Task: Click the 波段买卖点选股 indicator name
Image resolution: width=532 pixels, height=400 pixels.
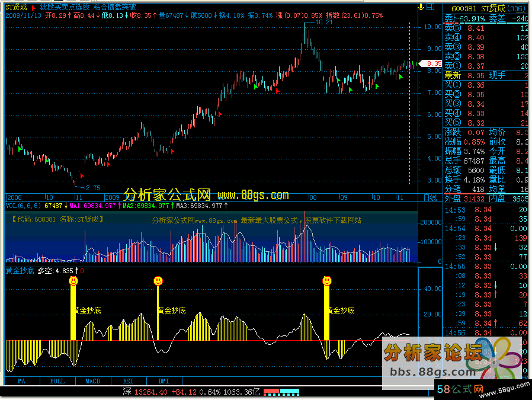Action: tap(65, 7)
